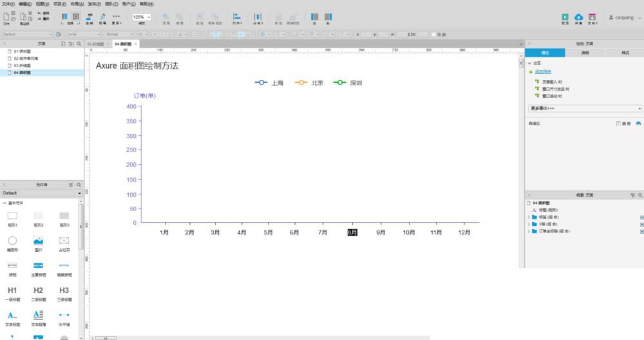Click the w width input field
This screenshot has height=340, width=644.
[401, 35]
